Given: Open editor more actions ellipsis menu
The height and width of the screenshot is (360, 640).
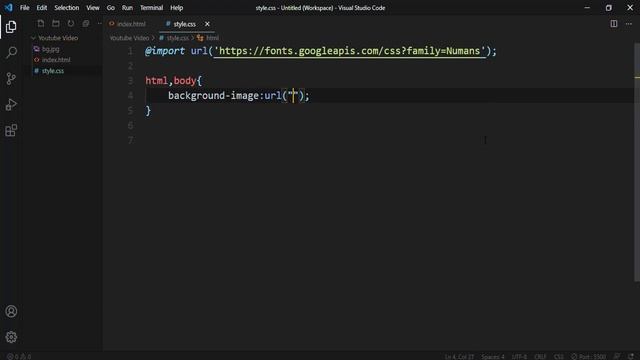Looking at the screenshot, I should (x=629, y=24).
